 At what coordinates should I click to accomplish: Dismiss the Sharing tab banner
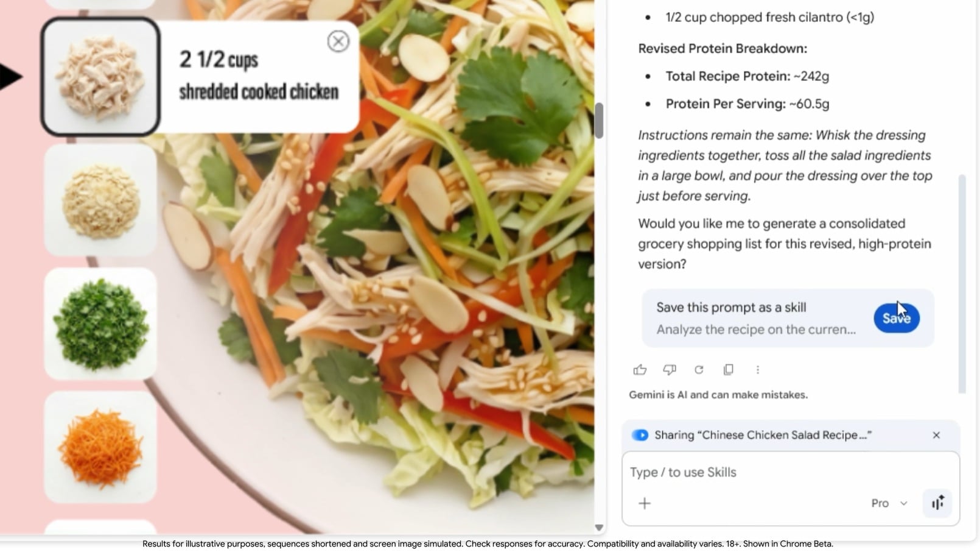(x=936, y=435)
